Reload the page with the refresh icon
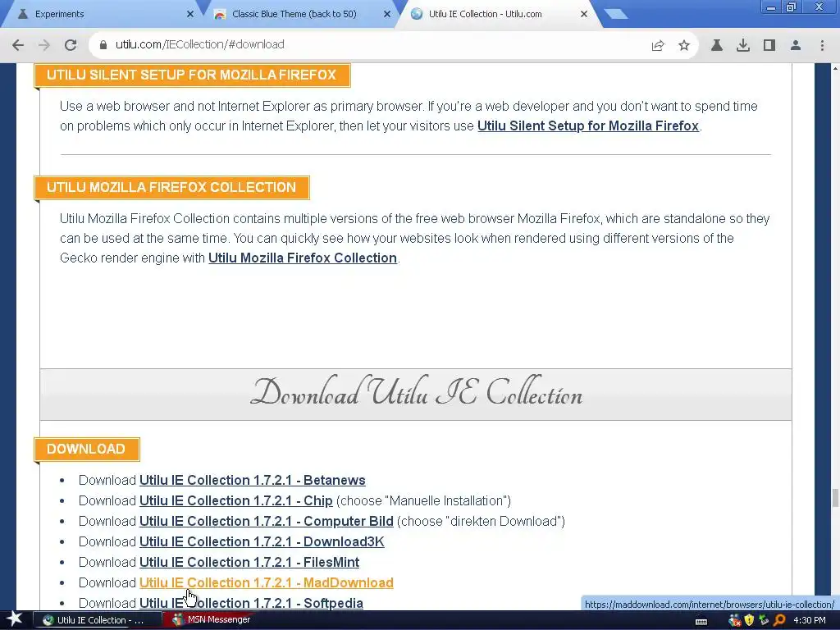Image resolution: width=840 pixels, height=630 pixels. click(x=71, y=45)
